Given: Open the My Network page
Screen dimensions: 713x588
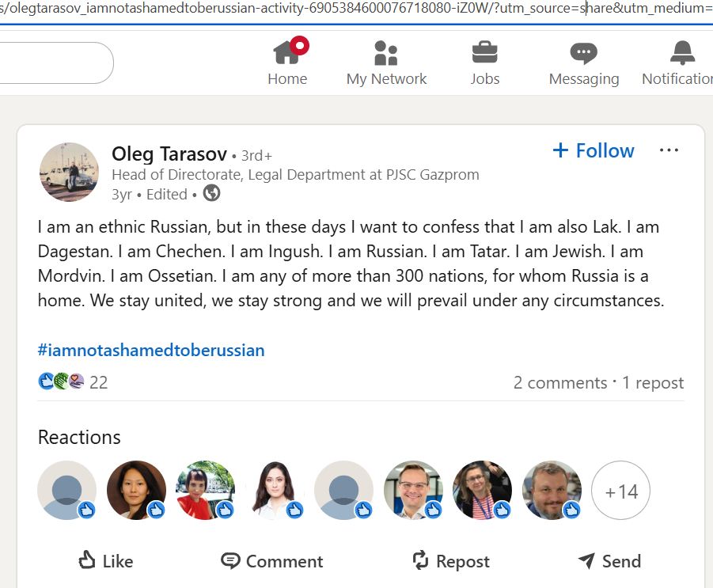Looking at the screenshot, I should coord(386,63).
